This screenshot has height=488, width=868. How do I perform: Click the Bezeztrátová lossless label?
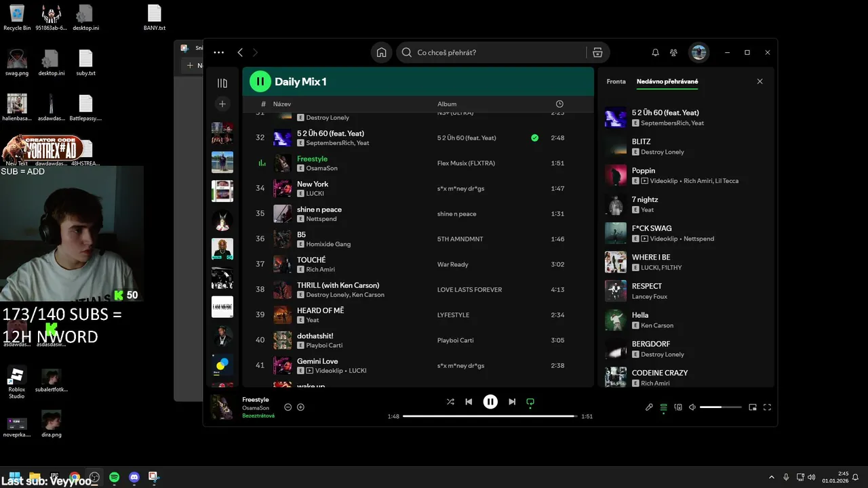(258, 415)
